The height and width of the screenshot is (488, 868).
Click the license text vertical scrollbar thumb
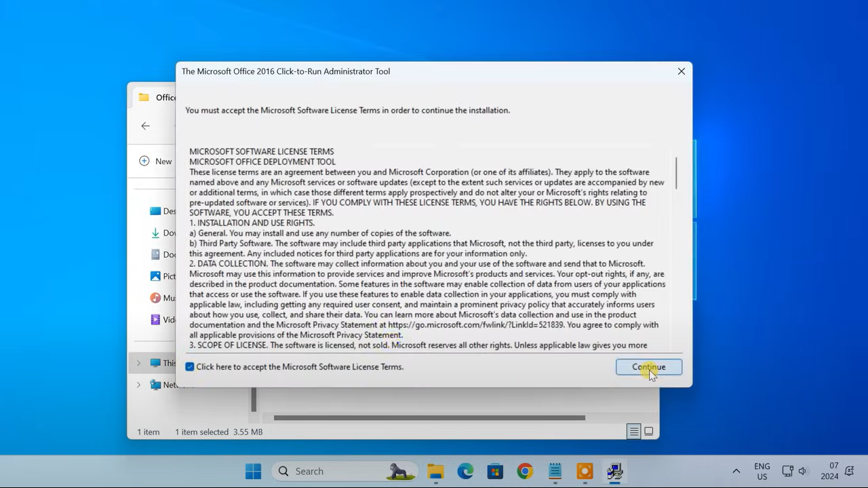click(676, 172)
